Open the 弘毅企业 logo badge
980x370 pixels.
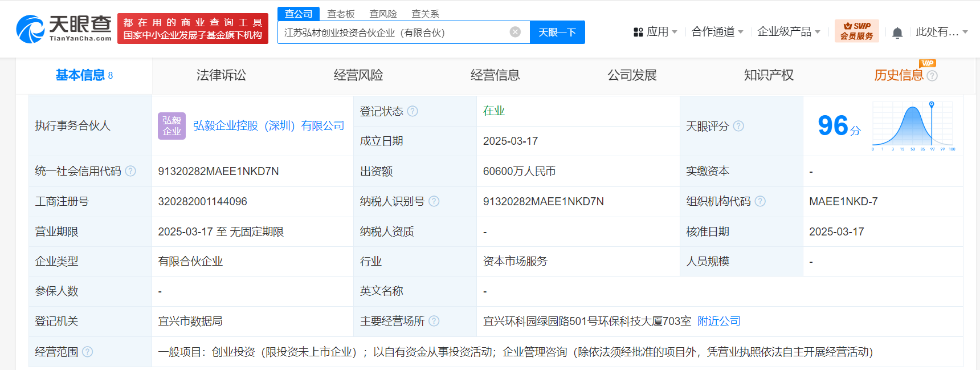click(x=171, y=126)
